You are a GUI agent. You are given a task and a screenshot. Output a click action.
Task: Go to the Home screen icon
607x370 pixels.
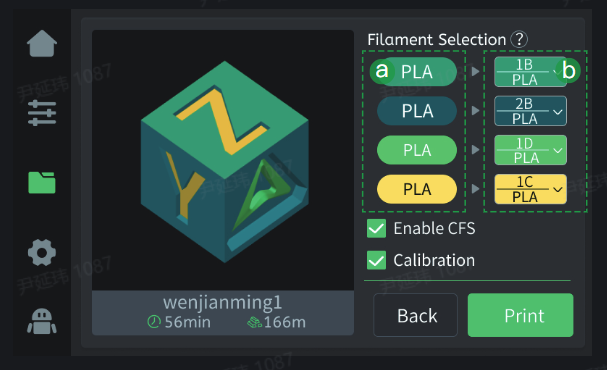42,44
